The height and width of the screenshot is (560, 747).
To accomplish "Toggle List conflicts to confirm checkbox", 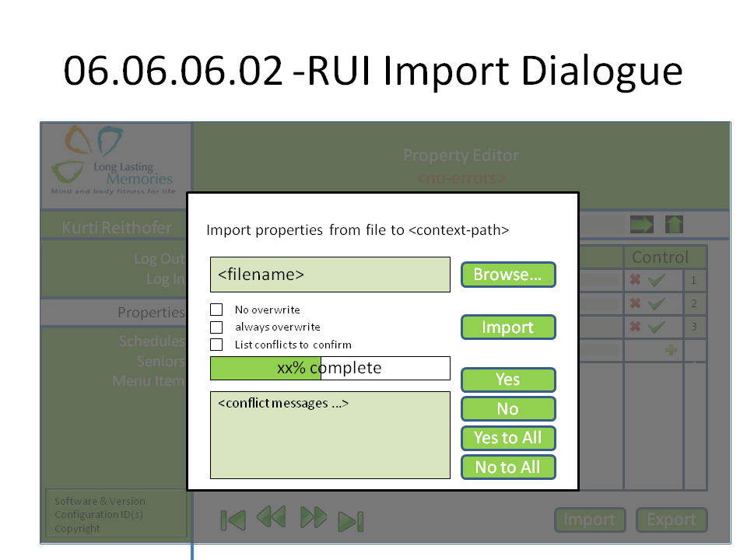I will click(217, 345).
